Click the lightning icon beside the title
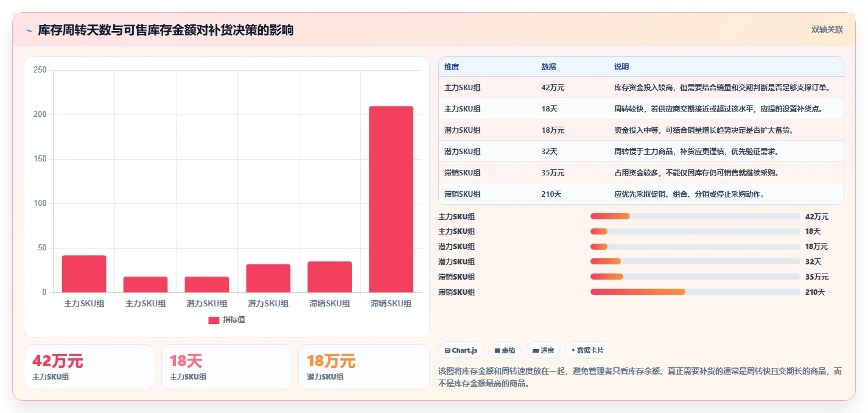This screenshot has width=868, height=413. coord(29,30)
